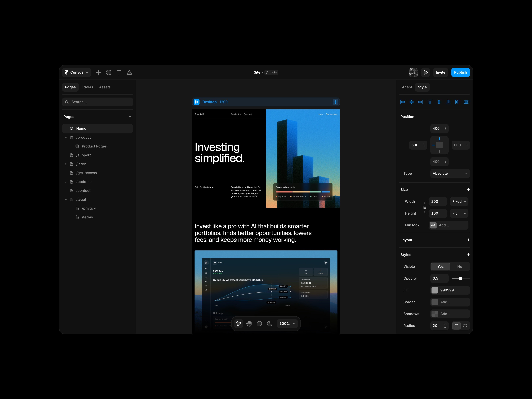
Task: Click the Invite button
Action: (440, 72)
